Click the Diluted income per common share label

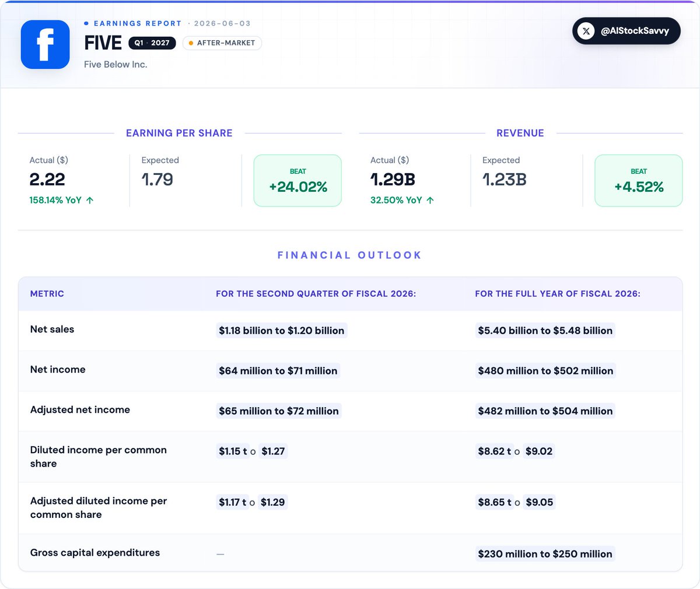point(99,457)
